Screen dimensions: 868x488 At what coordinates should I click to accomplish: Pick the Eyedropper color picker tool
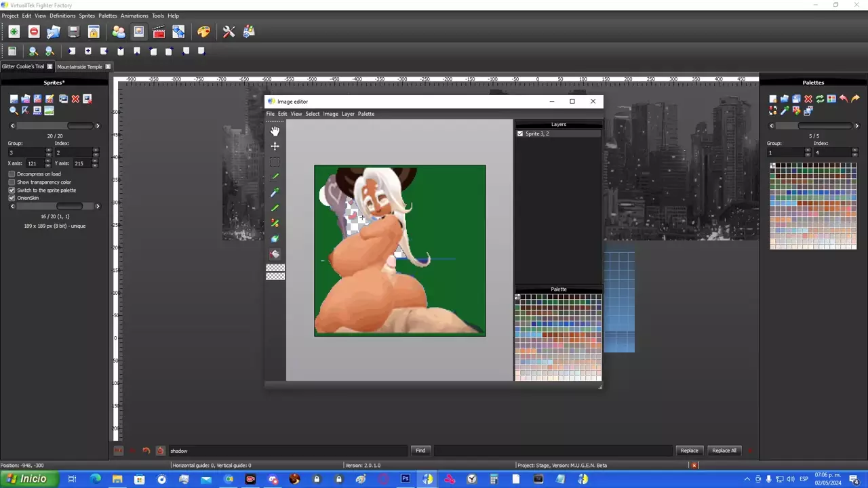[x=275, y=193]
